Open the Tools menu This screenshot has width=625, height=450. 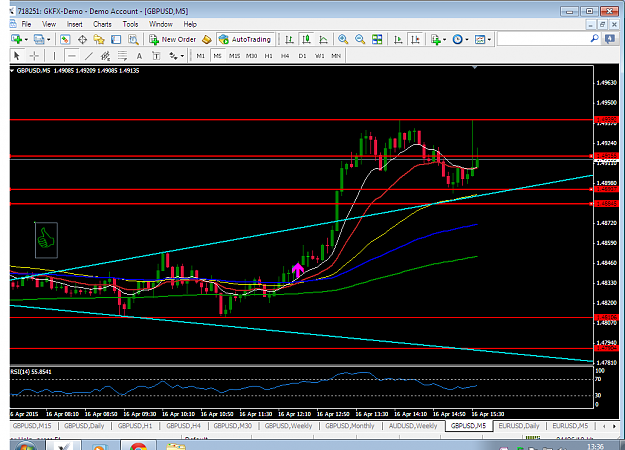pos(130,24)
